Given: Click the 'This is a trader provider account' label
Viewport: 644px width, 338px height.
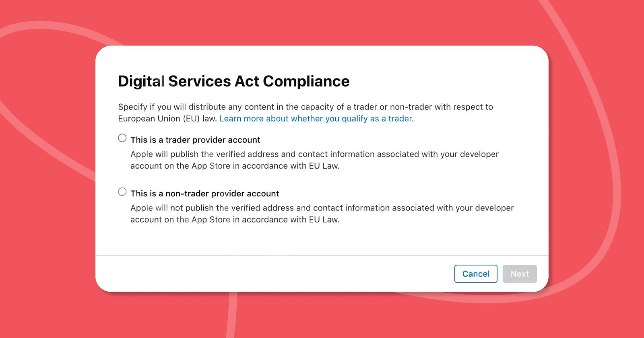Looking at the screenshot, I should [195, 140].
